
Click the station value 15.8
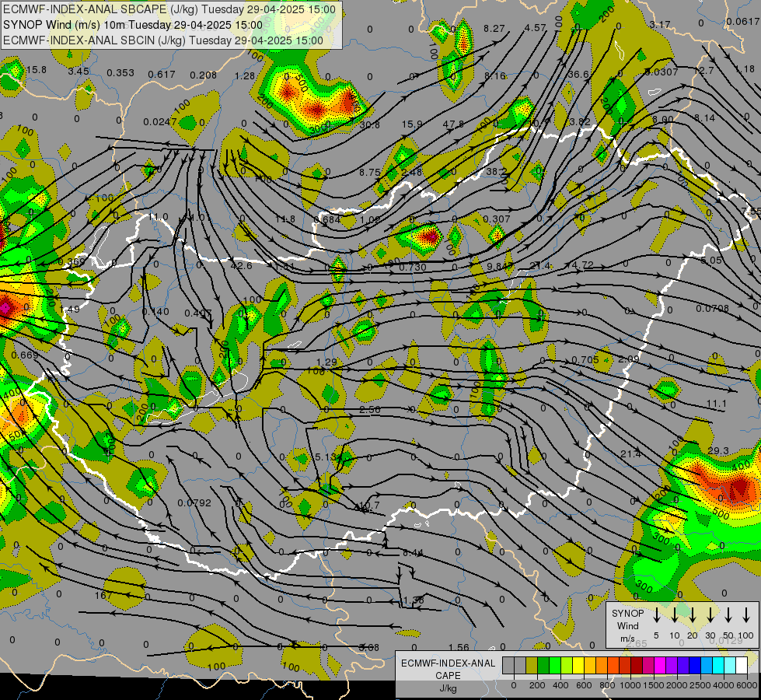click(x=37, y=70)
